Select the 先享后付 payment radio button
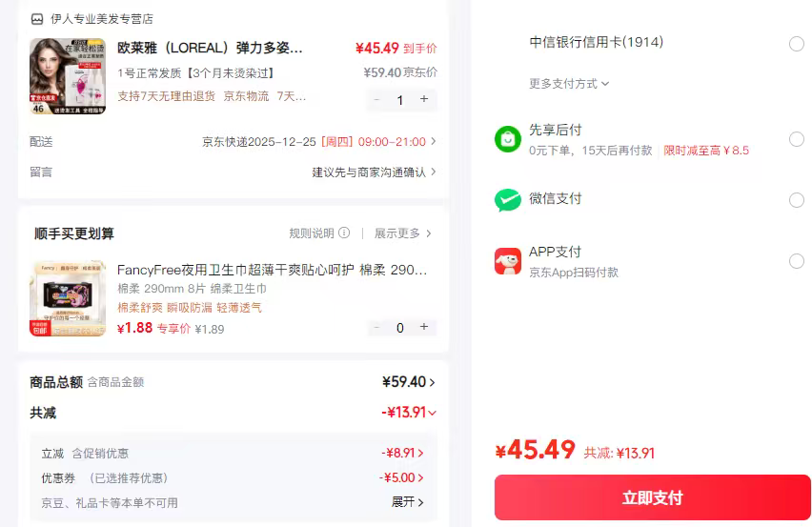 [797, 139]
